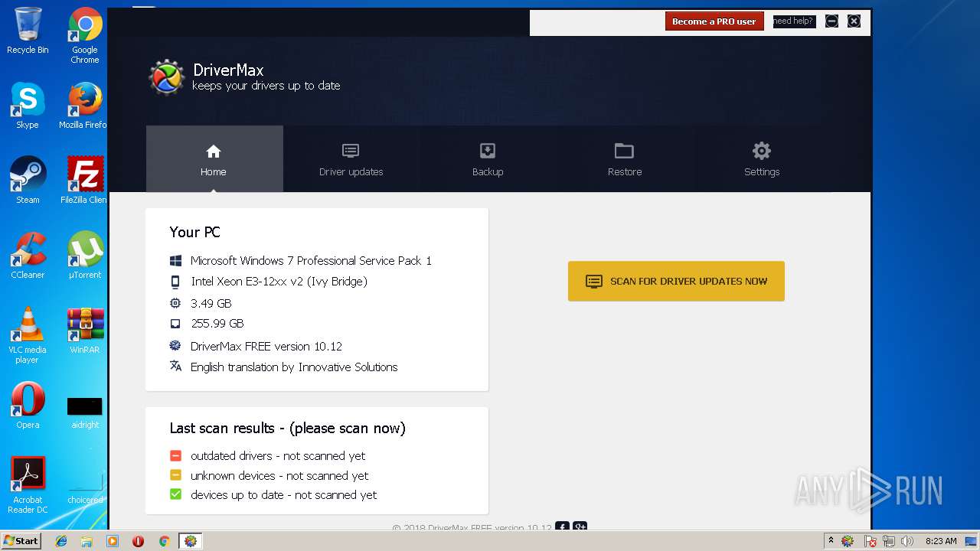
Task: Open the media player taskbar icon
Action: pos(113,541)
